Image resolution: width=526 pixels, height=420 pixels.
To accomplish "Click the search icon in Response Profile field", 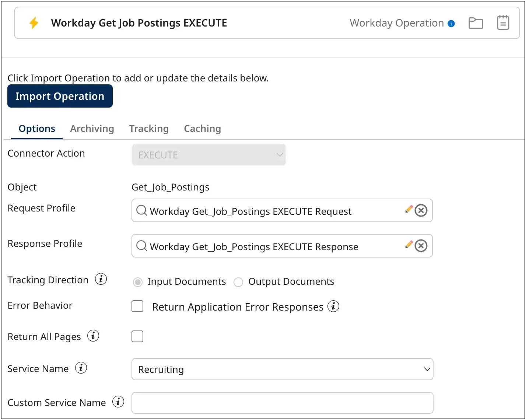I will tap(141, 246).
